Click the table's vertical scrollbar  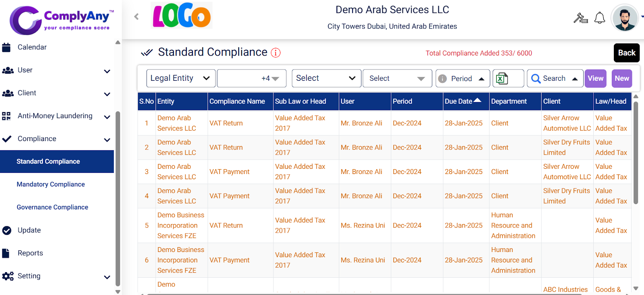(x=636, y=153)
